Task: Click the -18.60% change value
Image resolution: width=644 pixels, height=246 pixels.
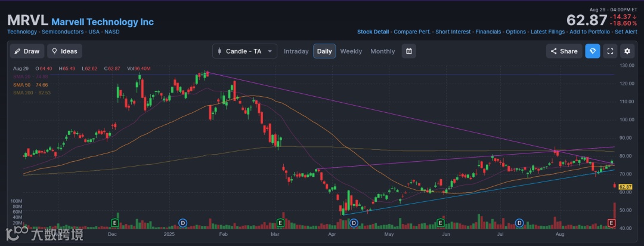Action: 624,23
